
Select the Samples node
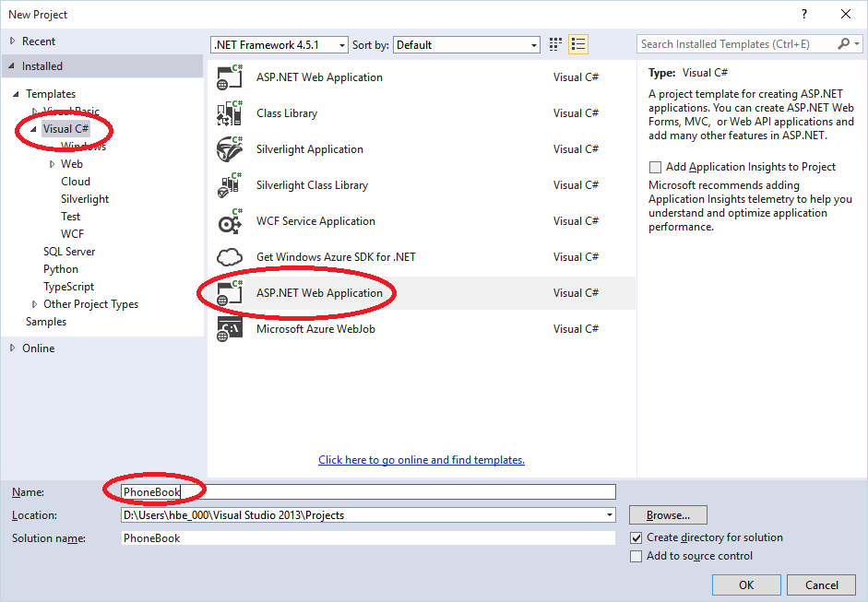[x=46, y=322]
